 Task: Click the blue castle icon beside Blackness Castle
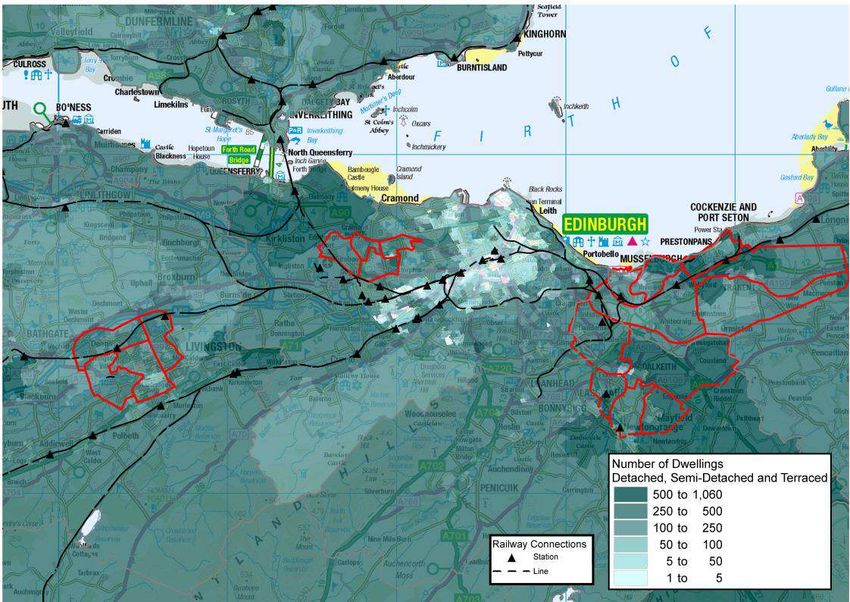[145, 144]
